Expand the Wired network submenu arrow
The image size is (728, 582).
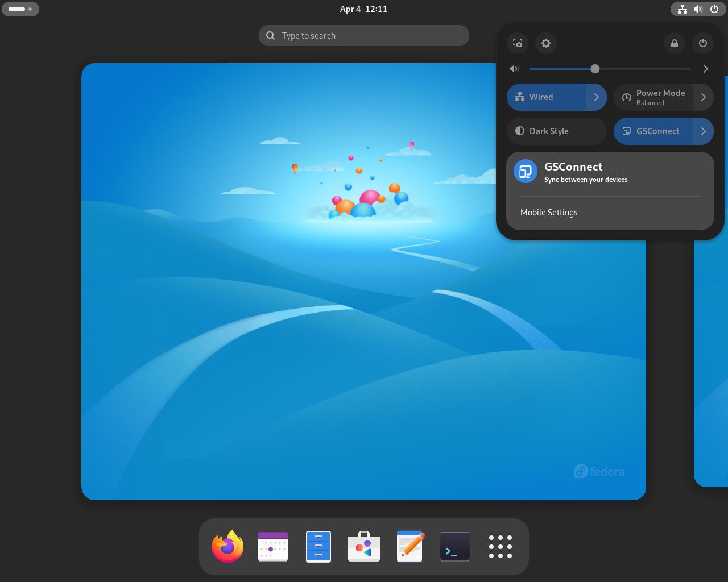tap(597, 97)
